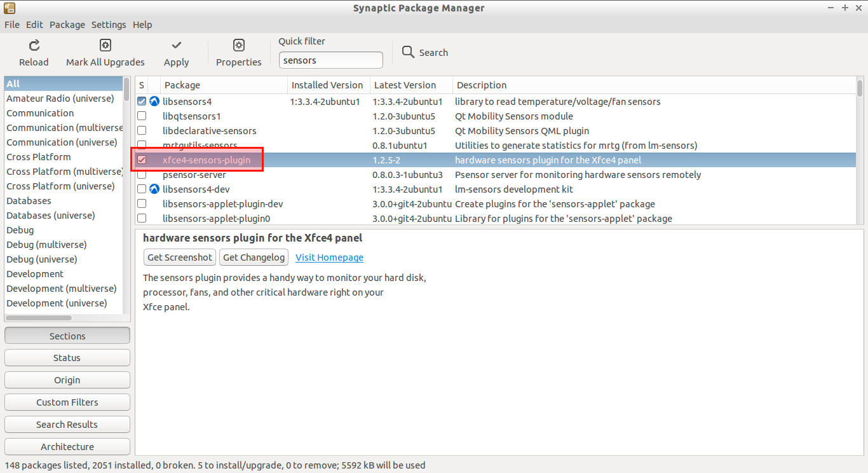Click the Quick filter text field
Image resolution: width=868 pixels, height=473 pixels.
(331, 60)
